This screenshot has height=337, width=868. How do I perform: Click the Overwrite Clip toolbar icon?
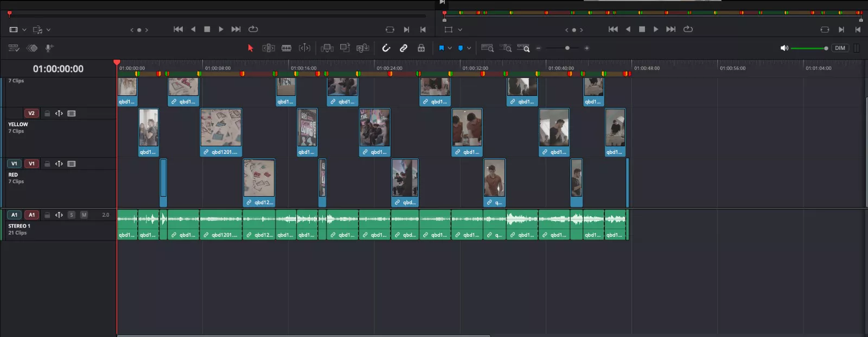(x=345, y=48)
